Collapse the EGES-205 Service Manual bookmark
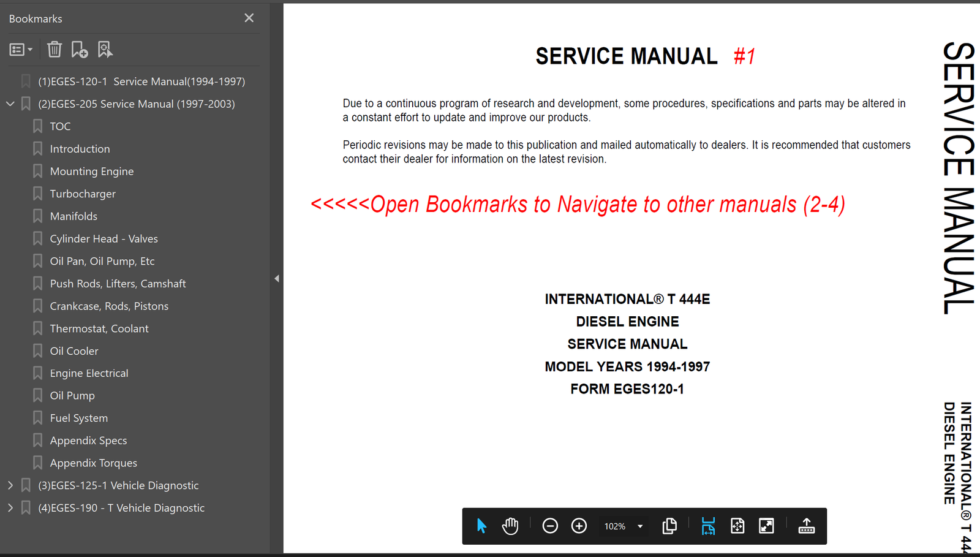980x557 pixels. [10, 104]
